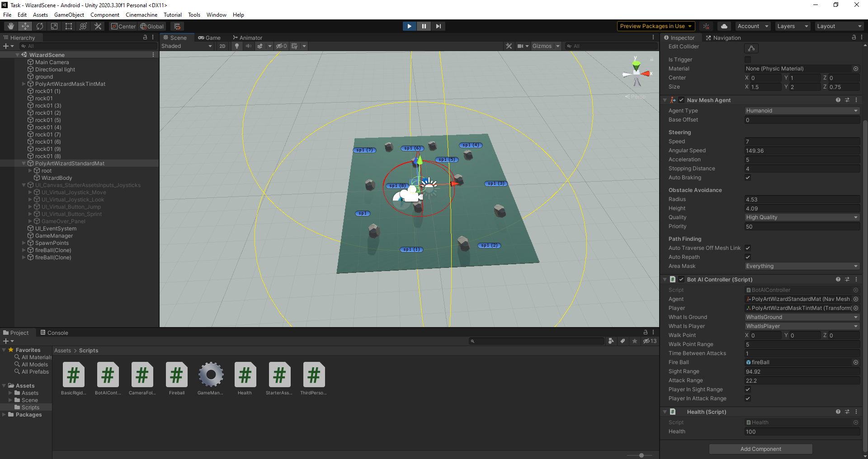Uncheck Auto Traverse Off Mesh Link
868x459 pixels.
748,248
